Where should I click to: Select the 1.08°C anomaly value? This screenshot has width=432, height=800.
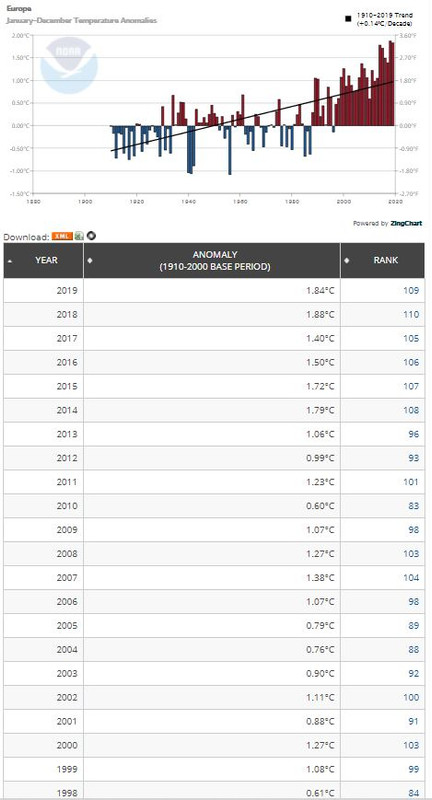[x=320, y=770]
